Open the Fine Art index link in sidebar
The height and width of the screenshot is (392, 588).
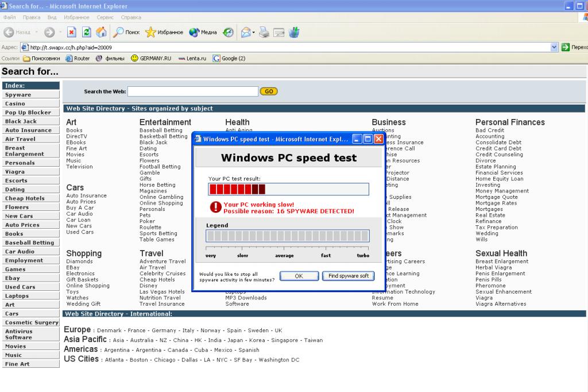[31, 364]
